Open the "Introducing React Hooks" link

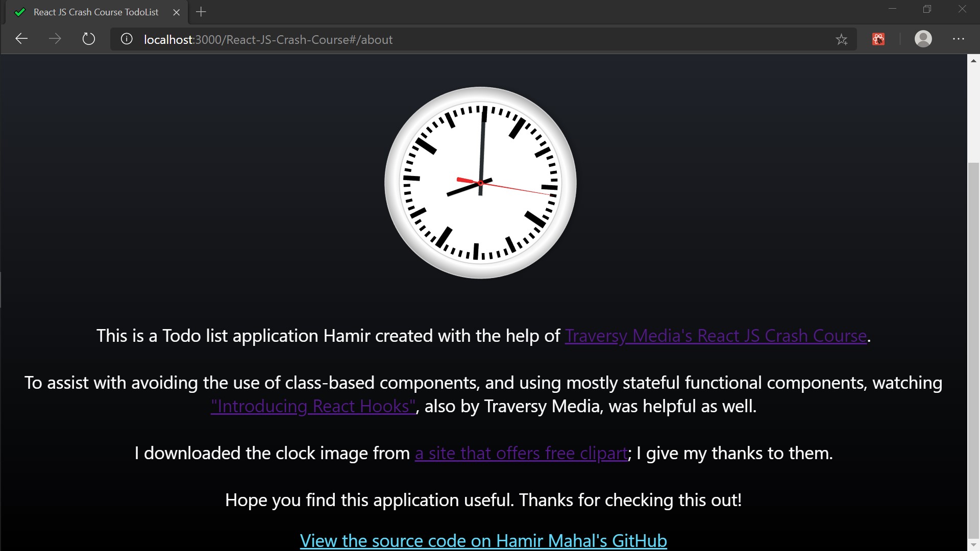point(313,406)
